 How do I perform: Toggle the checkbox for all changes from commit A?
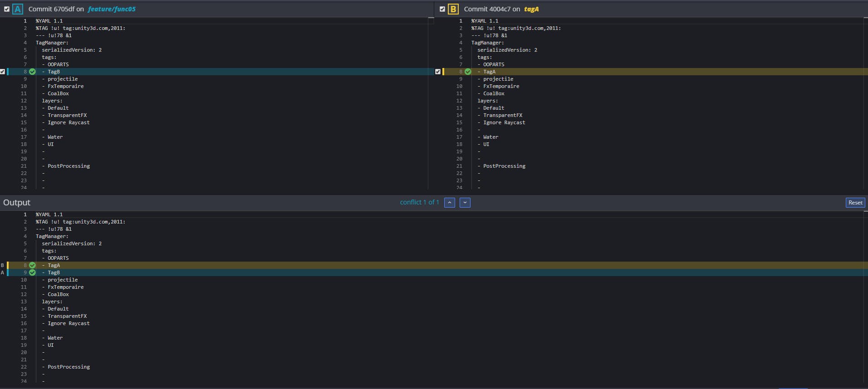pos(7,9)
